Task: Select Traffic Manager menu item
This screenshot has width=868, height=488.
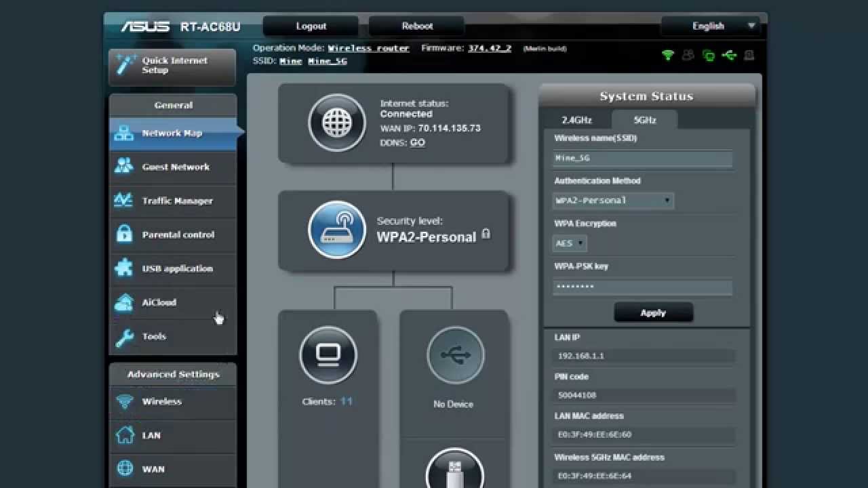Action: click(173, 201)
